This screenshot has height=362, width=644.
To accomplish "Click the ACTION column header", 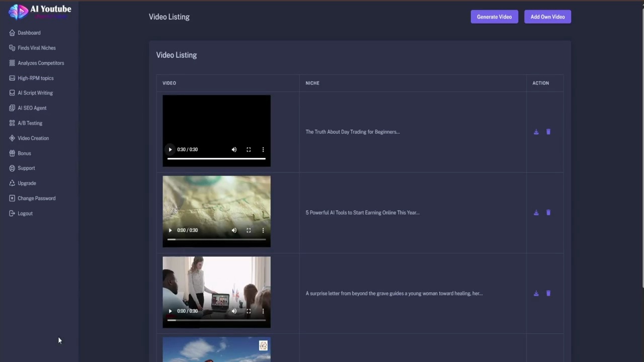I will [x=541, y=83].
